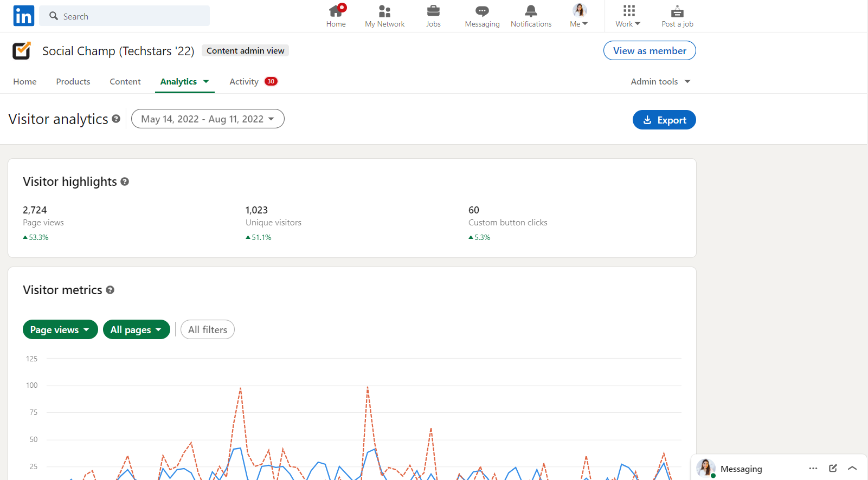Open Messaging panel options ellipsis

pyautogui.click(x=813, y=468)
